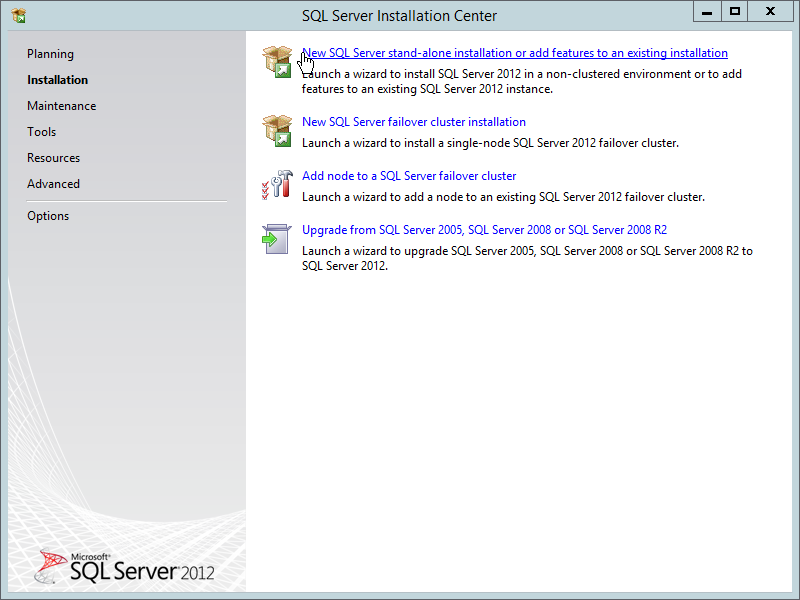
Task: Go to the Resources category
Action: 54,158
